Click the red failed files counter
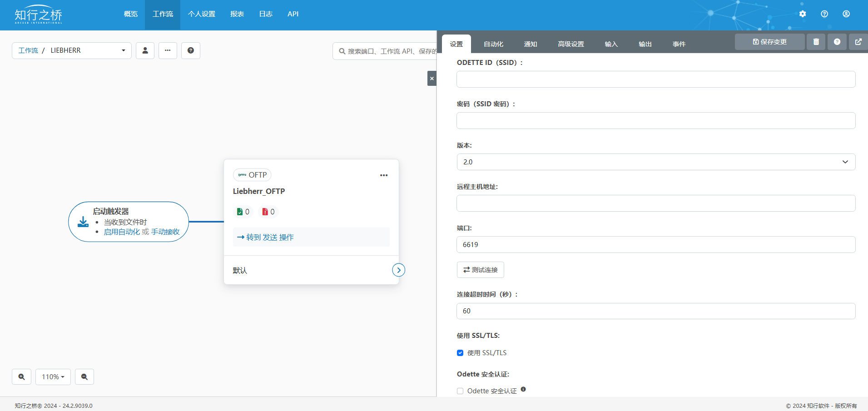 (268, 212)
